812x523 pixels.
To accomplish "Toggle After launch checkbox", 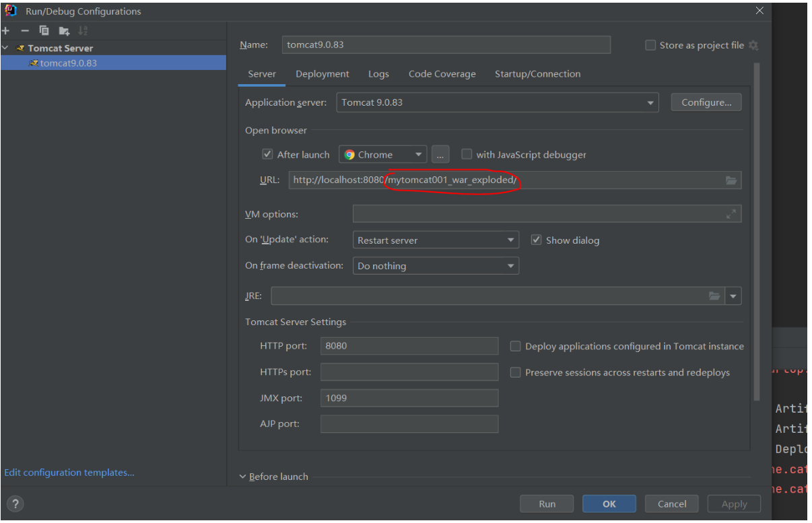I will tap(267, 154).
